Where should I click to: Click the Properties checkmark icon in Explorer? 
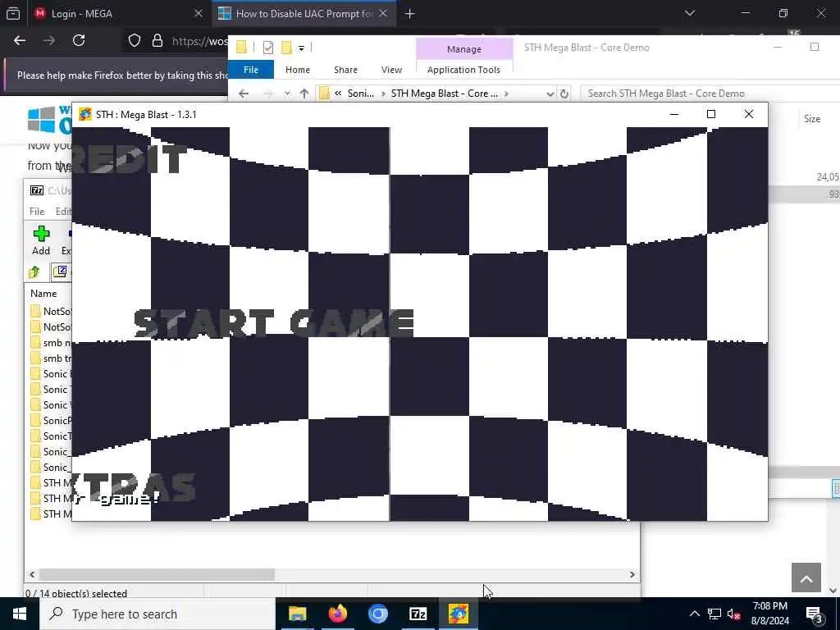coord(268,48)
